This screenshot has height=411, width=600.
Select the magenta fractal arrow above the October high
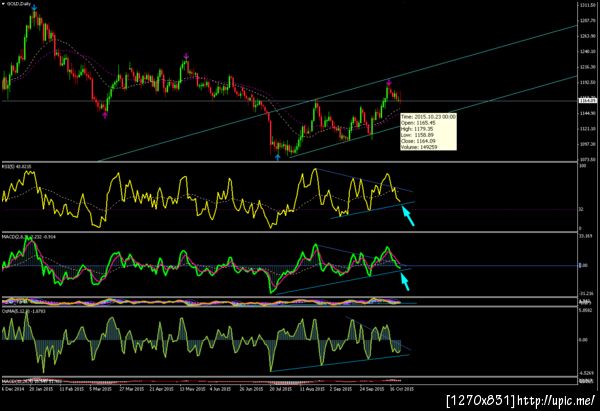pos(389,82)
